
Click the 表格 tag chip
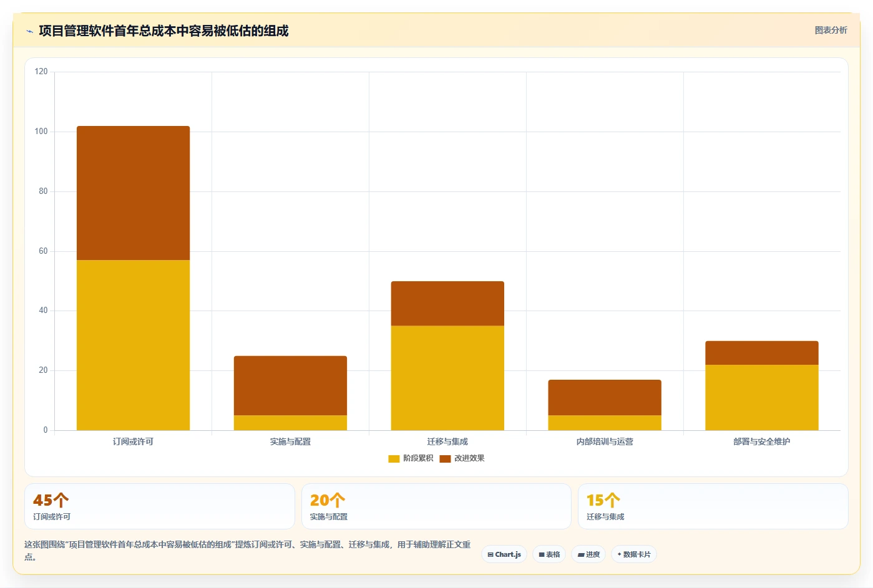pos(549,554)
